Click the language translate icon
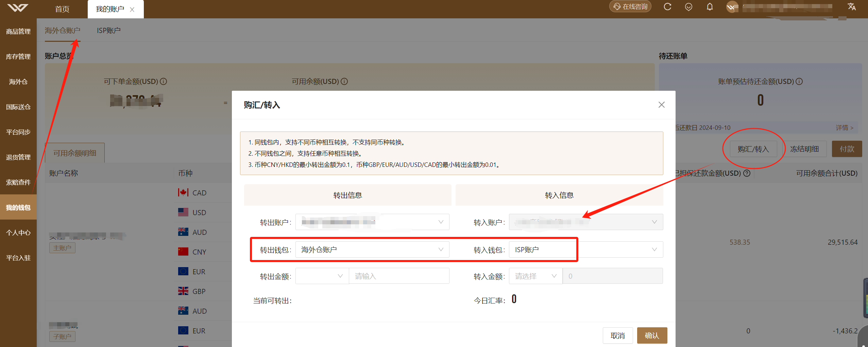868x347 pixels. click(x=851, y=7)
